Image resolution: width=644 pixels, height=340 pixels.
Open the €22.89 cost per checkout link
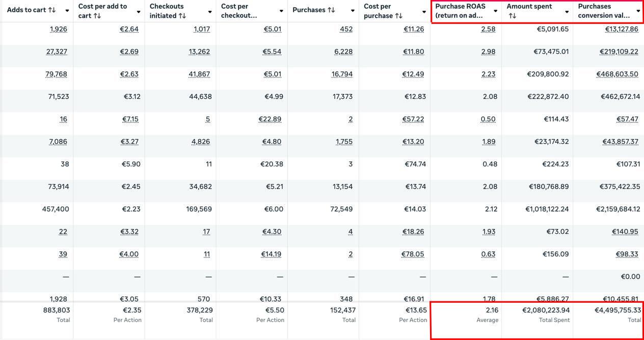[x=270, y=119]
